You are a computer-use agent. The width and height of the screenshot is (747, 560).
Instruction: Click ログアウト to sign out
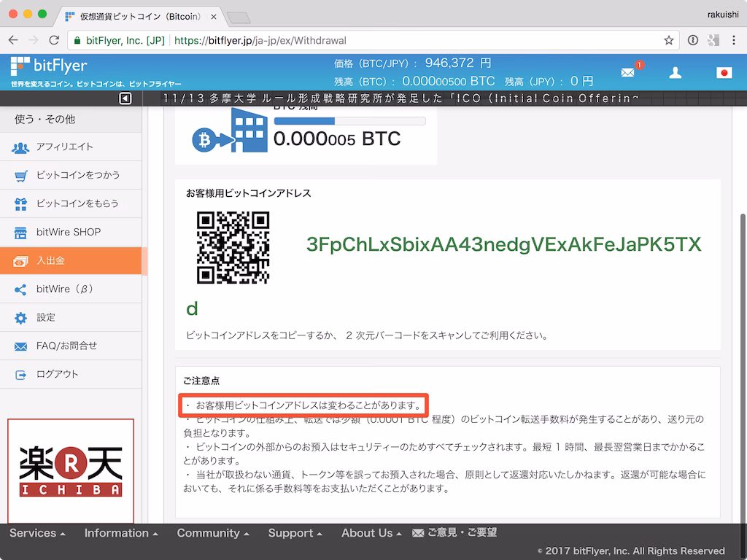(x=71, y=374)
